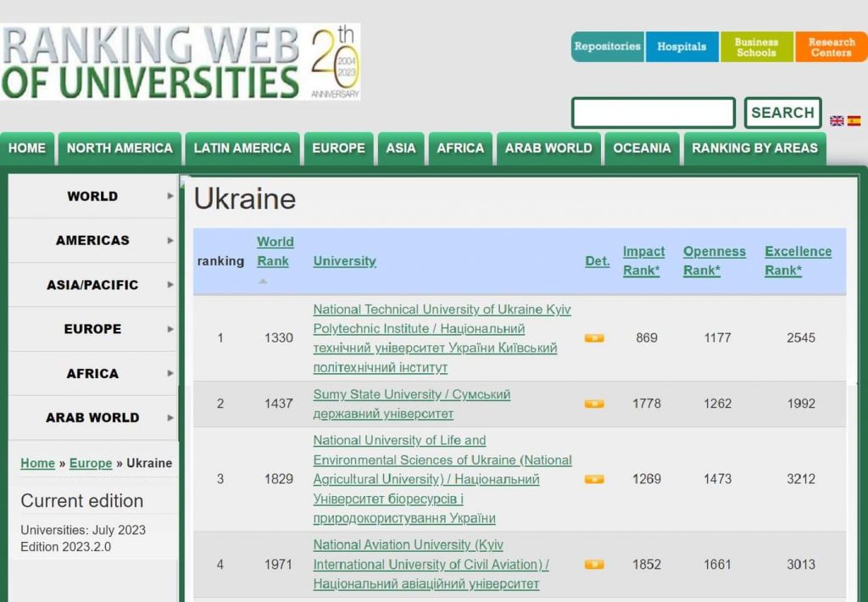
Task: Select EUROPE in the sidebar menu
Action: point(92,329)
